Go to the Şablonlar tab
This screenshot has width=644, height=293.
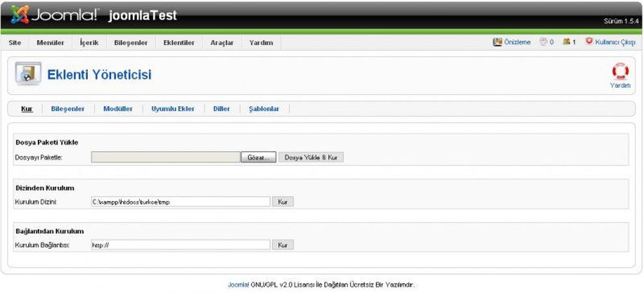coord(264,109)
